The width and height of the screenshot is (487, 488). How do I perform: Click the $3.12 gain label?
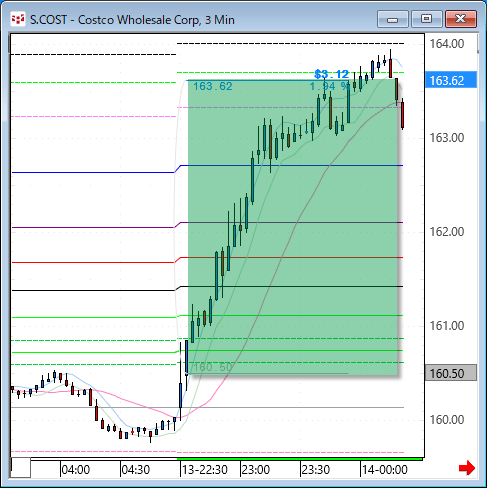coord(332,74)
